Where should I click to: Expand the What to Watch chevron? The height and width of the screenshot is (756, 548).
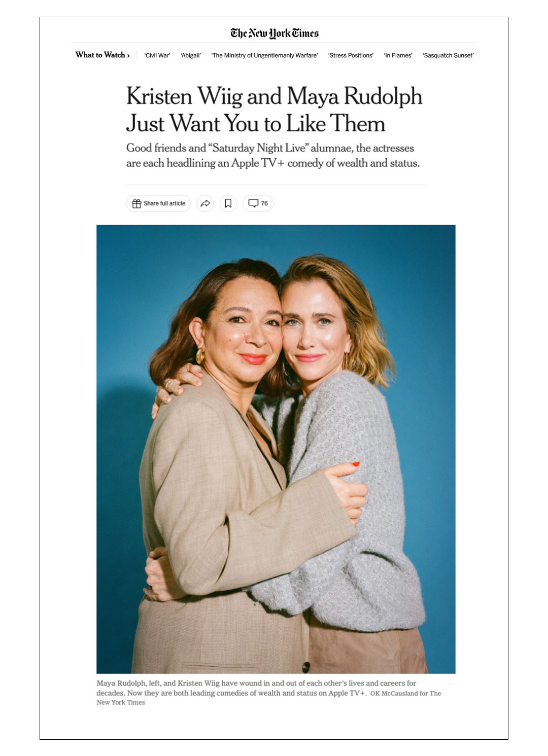point(128,55)
